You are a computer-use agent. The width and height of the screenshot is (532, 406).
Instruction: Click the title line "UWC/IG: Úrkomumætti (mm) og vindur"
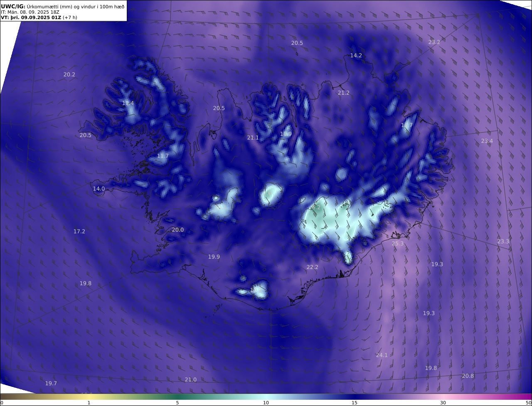point(63,6)
